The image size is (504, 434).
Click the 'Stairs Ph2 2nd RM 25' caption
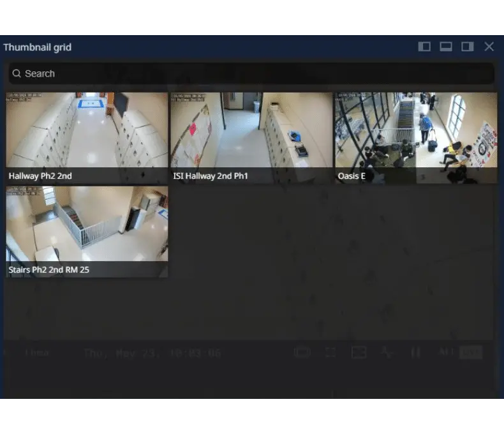pyautogui.click(x=49, y=270)
